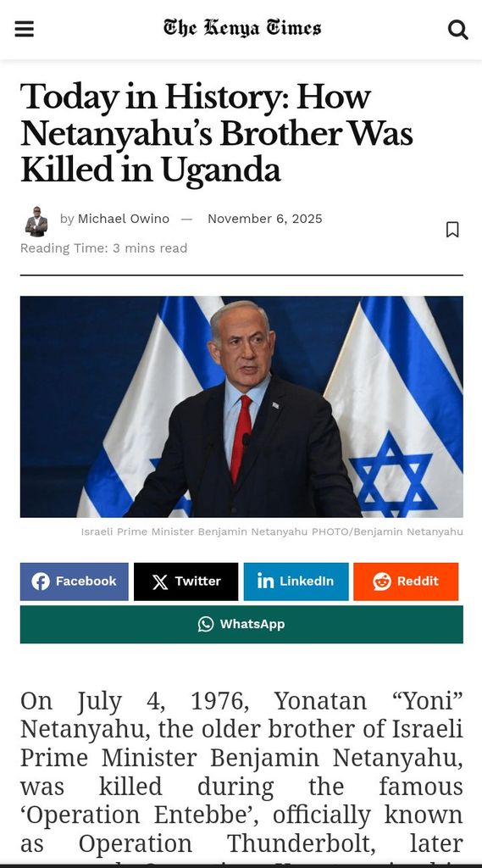Open the Netanyahu featured image

coord(241,407)
